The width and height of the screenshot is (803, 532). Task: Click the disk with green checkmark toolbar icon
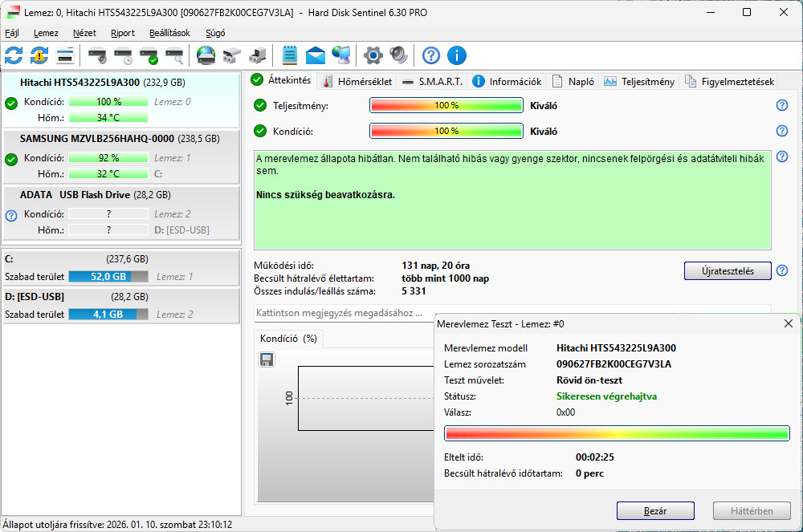pyautogui.click(x=149, y=55)
